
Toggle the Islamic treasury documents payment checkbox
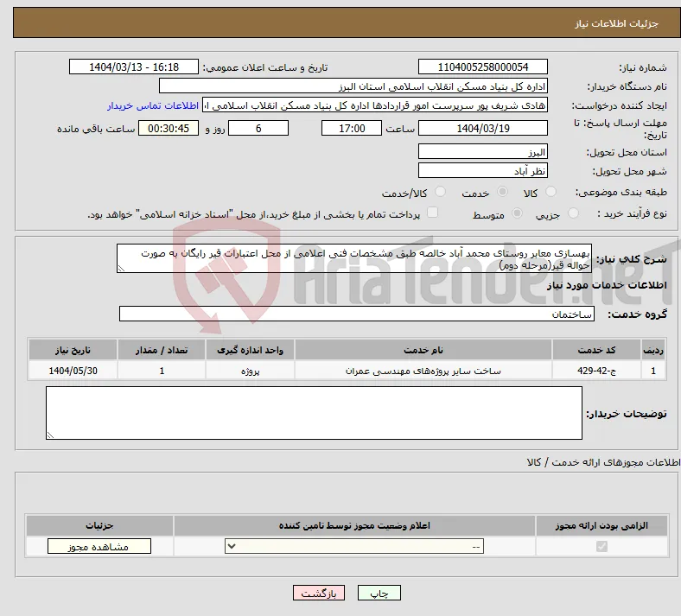[432, 213]
